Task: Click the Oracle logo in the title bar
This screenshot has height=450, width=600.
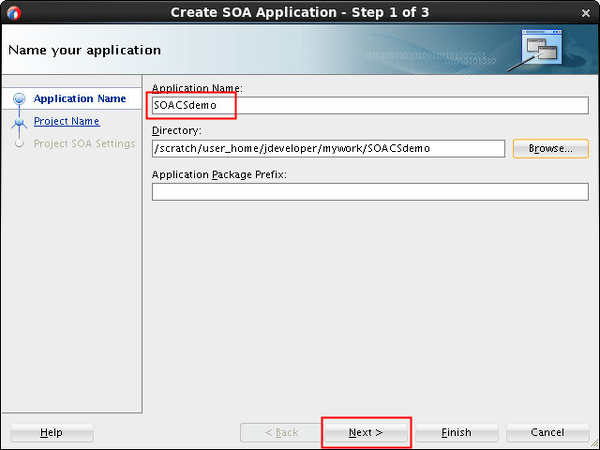Action: (14, 13)
